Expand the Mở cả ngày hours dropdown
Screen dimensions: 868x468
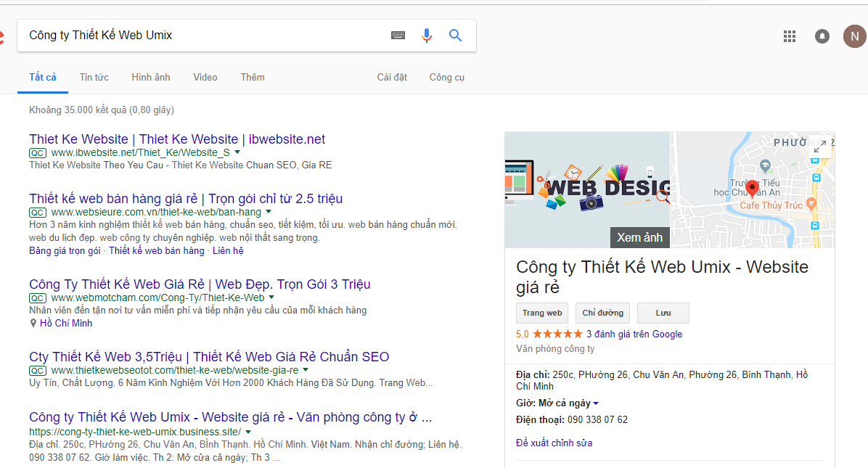click(x=596, y=404)
